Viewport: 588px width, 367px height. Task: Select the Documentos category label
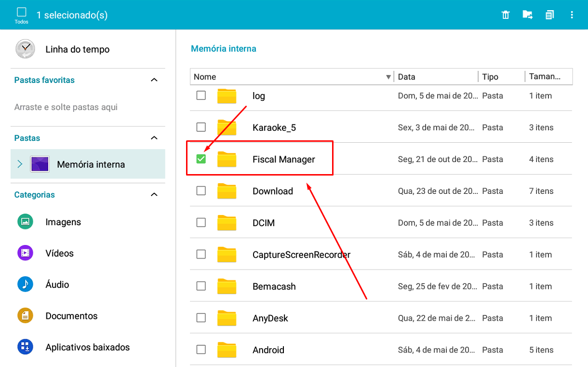[x=71, y=316]
